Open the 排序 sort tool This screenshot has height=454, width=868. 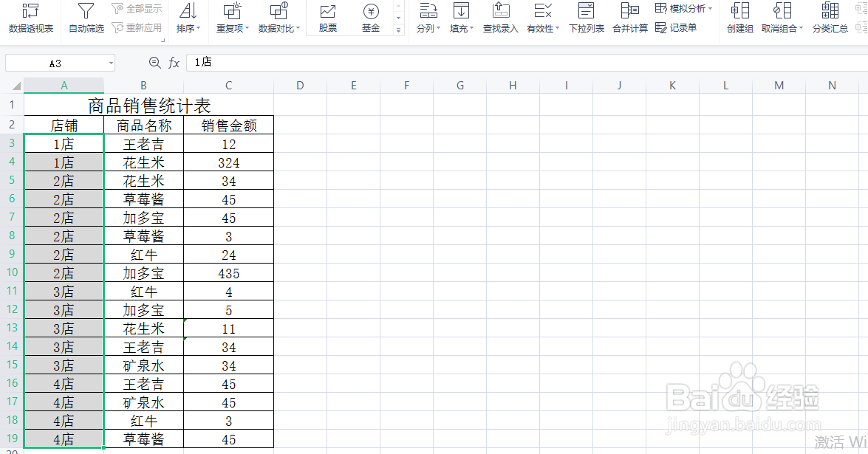tap(188, 18)
